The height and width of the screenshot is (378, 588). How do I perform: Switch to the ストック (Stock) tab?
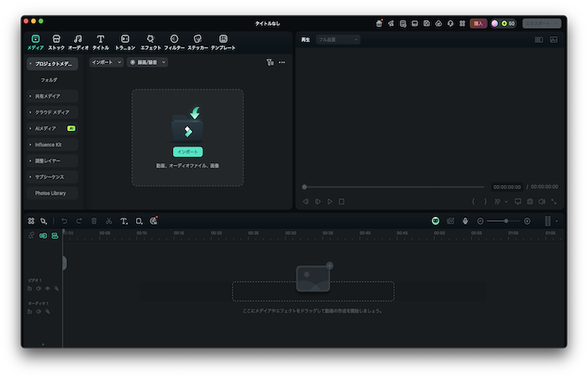[x=56, y=42]
